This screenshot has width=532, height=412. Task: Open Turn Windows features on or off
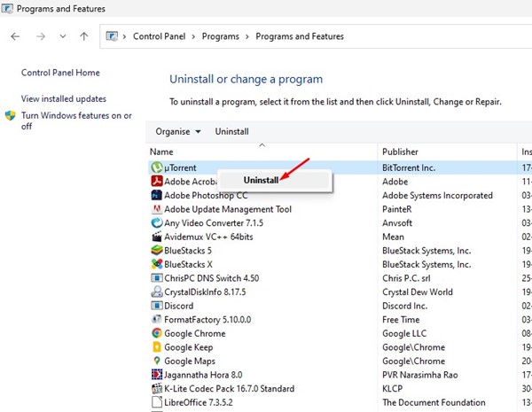pos(76,120)
